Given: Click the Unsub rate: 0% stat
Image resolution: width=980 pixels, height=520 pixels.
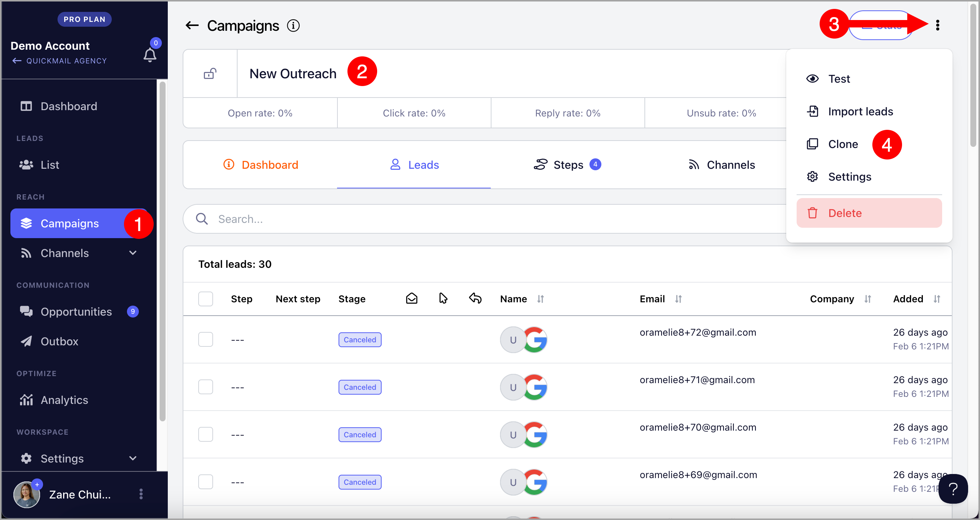Looking at the screenshot, I should coord(721,113).
